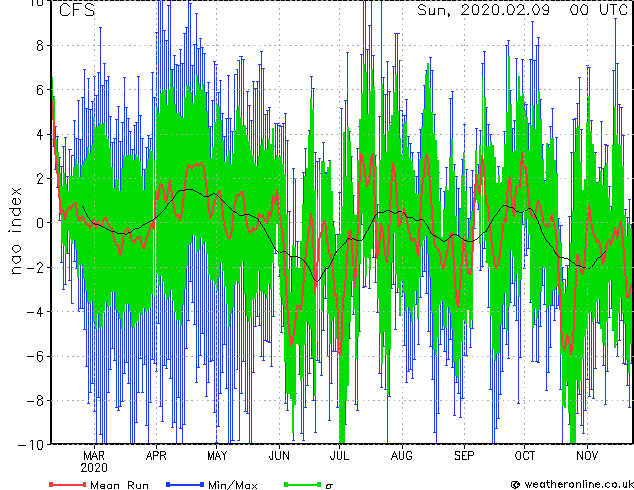Click the y-axis value 4
The image size is (634, 490).
(40, 134)
